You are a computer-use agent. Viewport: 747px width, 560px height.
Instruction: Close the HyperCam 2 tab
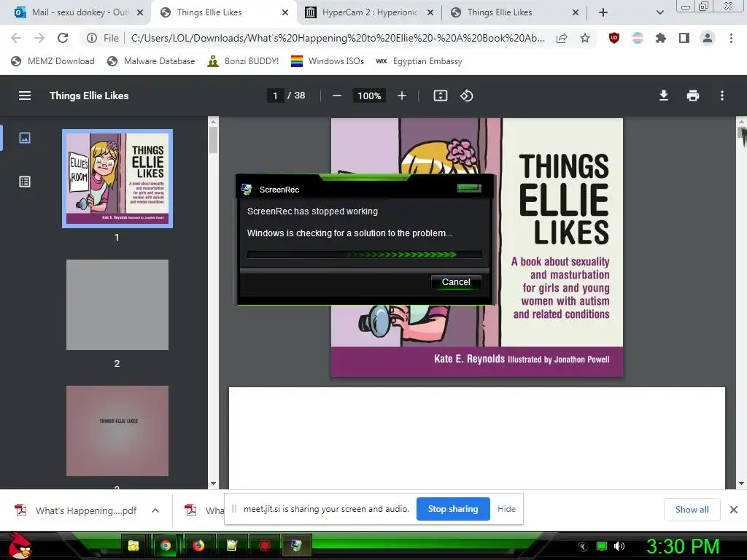pyautogui.click(x=430, y=13)
